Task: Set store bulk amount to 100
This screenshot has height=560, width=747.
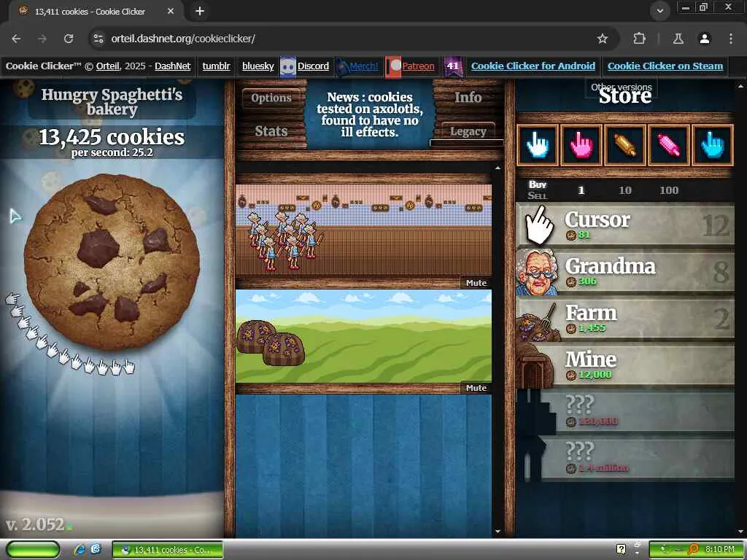Action: pos(669,190)
